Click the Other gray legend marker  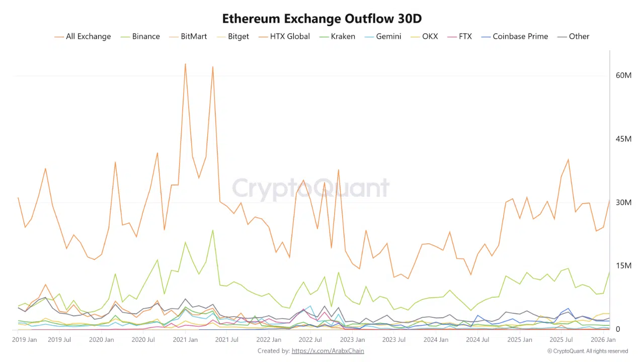coord(561,37)
